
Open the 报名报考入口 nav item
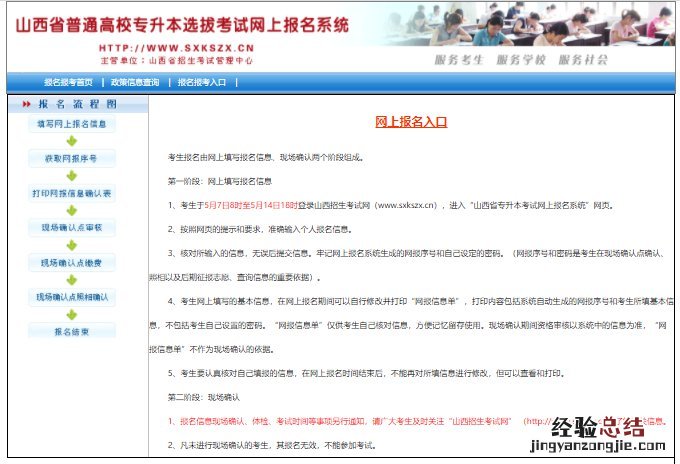click(202, 82)
